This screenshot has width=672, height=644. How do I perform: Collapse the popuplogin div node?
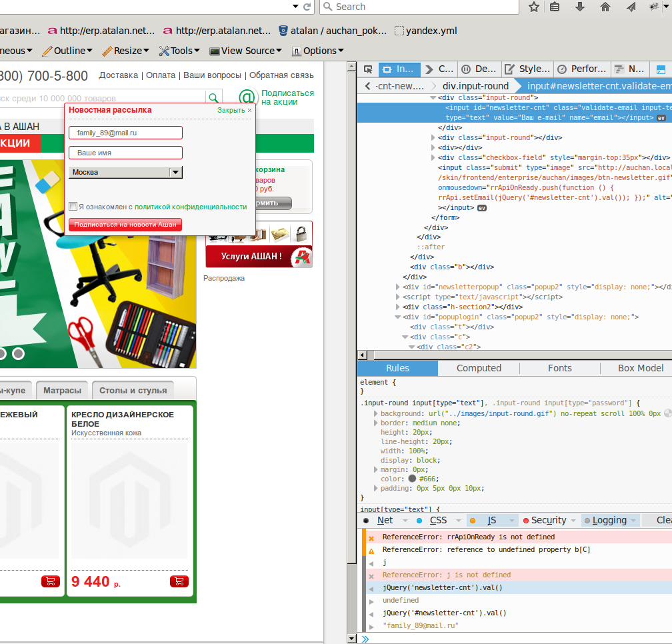[397, 317]
